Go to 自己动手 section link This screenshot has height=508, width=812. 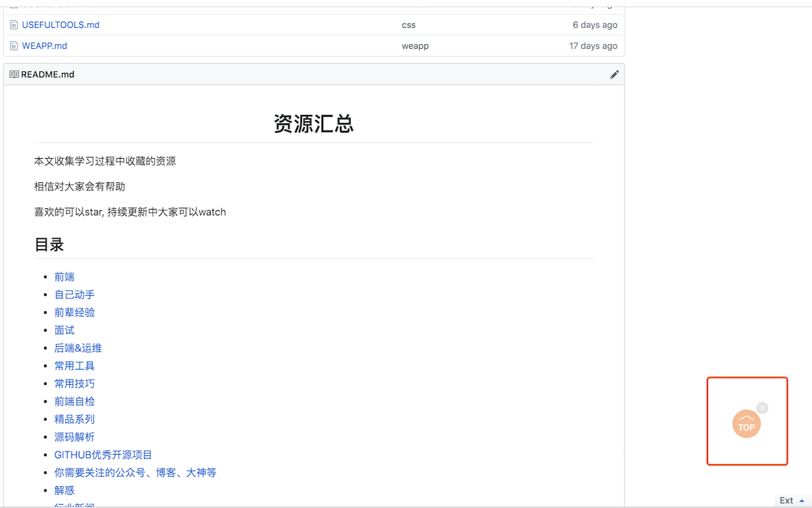[75, 295]
